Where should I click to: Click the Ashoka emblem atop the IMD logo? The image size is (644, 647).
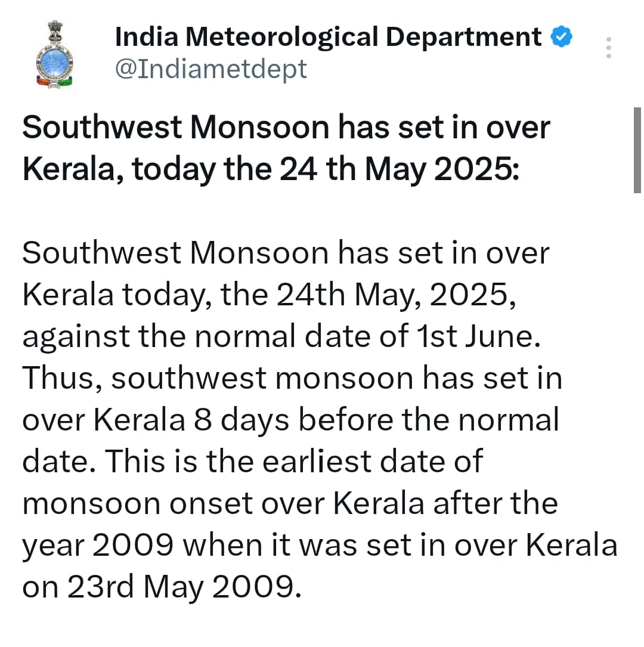(54, 31)
